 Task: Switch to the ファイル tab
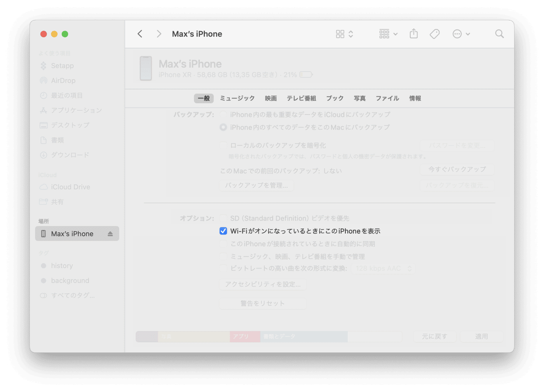pyautogui.click(x=387, y=98)
